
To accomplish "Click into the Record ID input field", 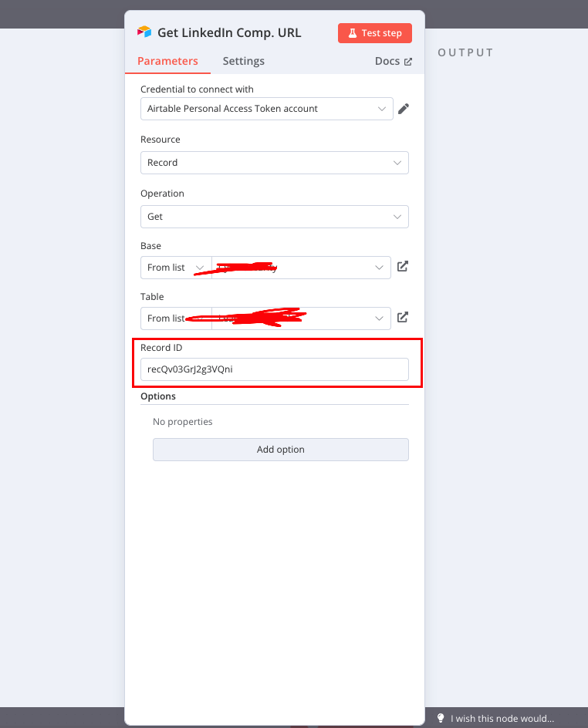I will tap(274, 369).
